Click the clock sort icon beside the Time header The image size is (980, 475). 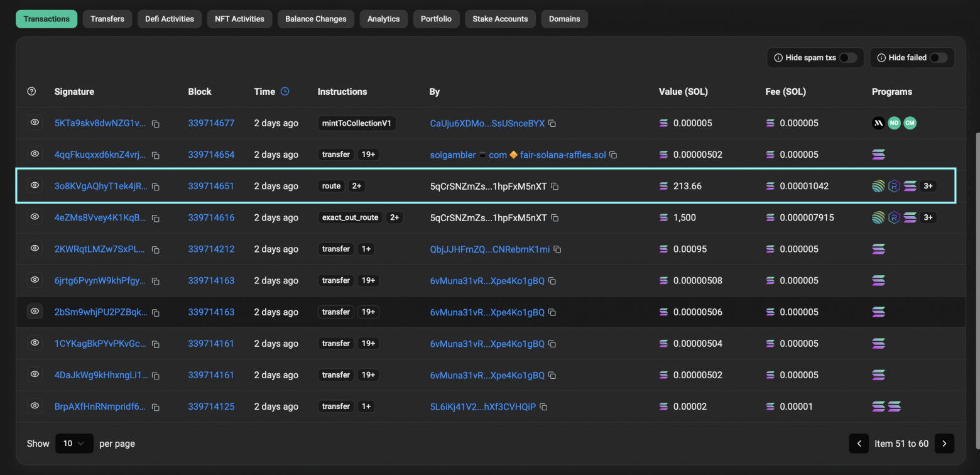(285, 91)
